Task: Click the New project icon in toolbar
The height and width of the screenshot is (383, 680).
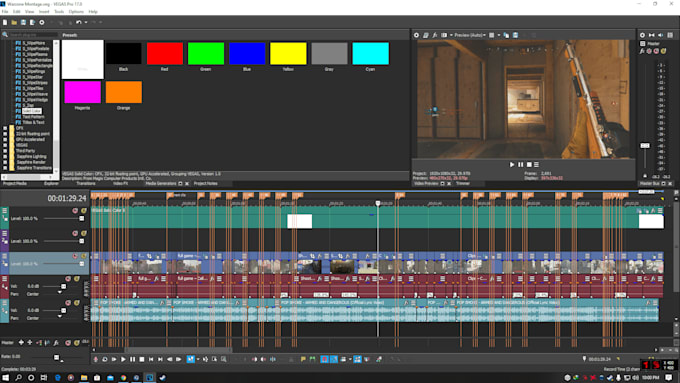Action: [5, 22]
